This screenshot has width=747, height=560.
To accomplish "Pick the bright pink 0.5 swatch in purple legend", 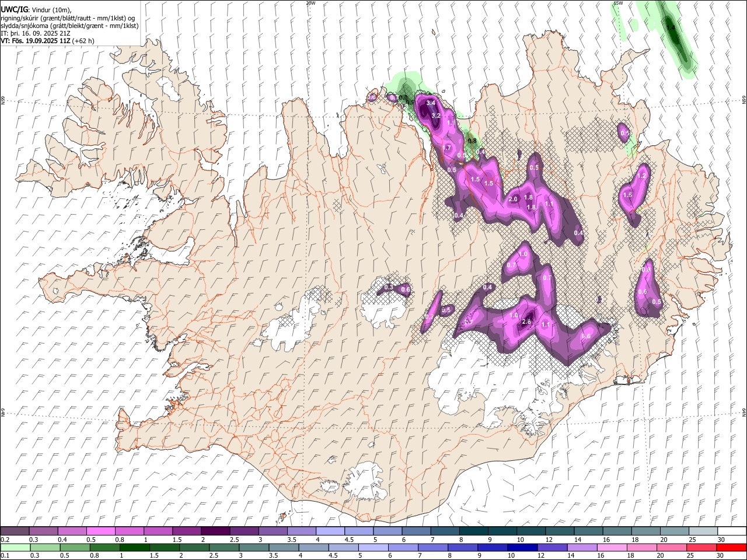I will 100,531.
